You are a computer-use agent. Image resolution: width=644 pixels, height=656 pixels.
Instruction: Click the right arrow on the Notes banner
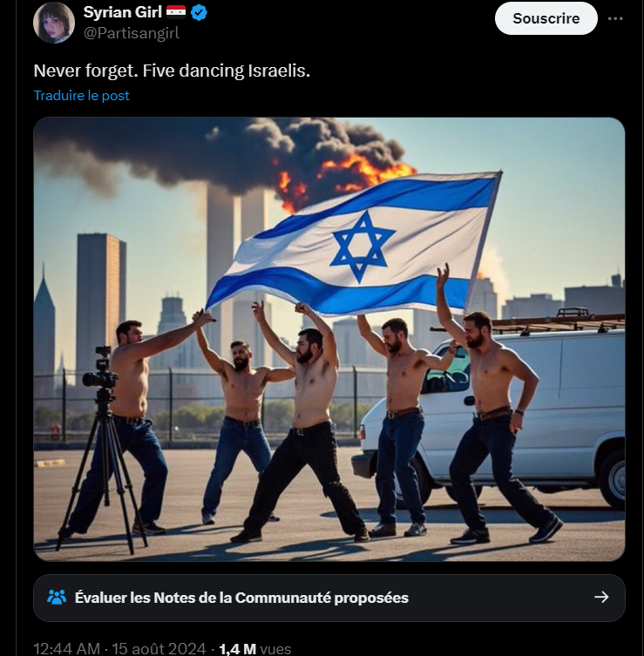601,598
